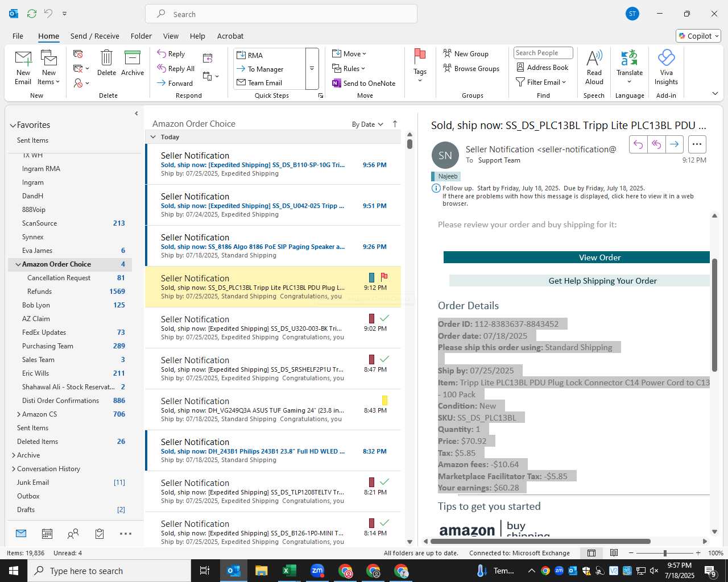Open the File menu
The height and width of the screenshot is (582, 728).
(18, 36)
